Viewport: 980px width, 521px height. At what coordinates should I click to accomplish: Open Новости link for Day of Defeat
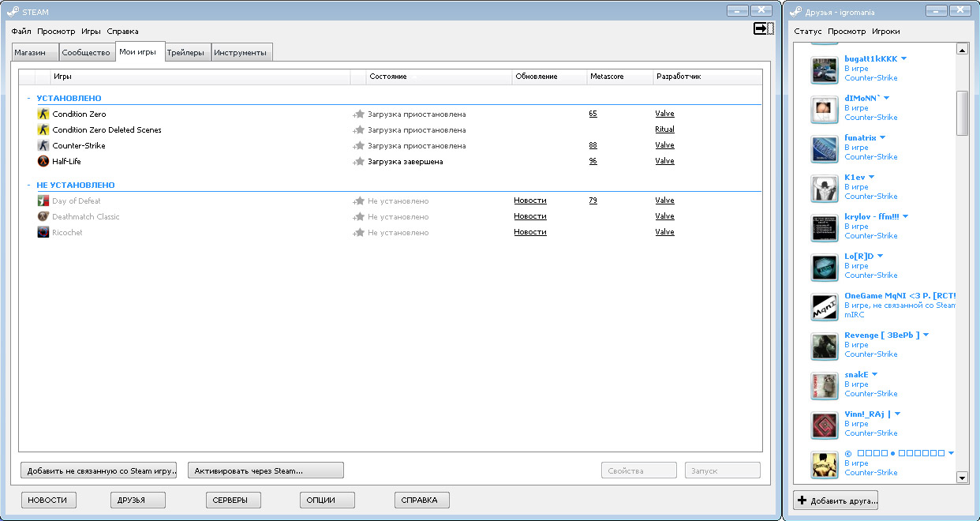pyautogui.click(x=530, y=201)
